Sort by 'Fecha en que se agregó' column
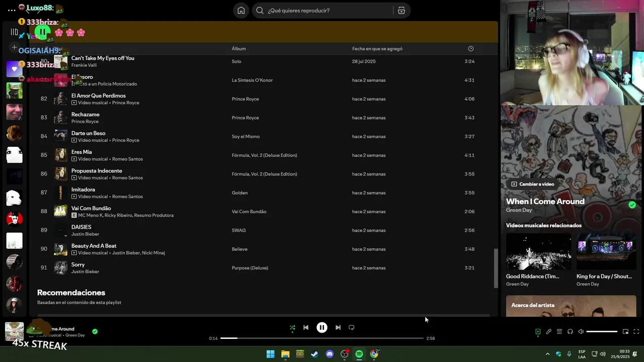This screenshot has width=644, height=362. click(x=377, y=49)
